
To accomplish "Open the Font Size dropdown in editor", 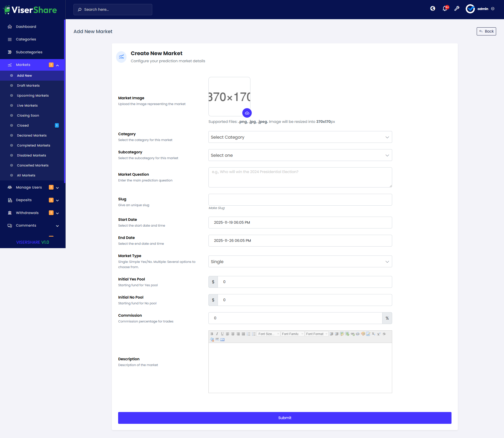I will (x=269, y=334).
